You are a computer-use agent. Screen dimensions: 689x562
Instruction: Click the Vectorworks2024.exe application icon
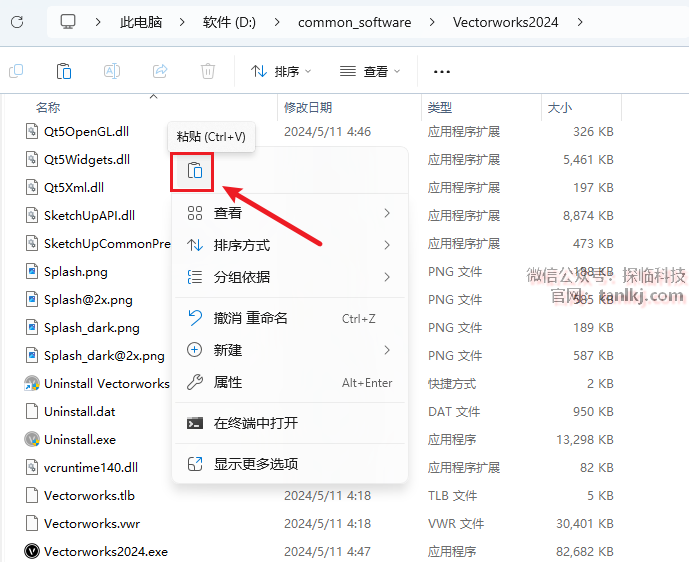coord(32,551)
